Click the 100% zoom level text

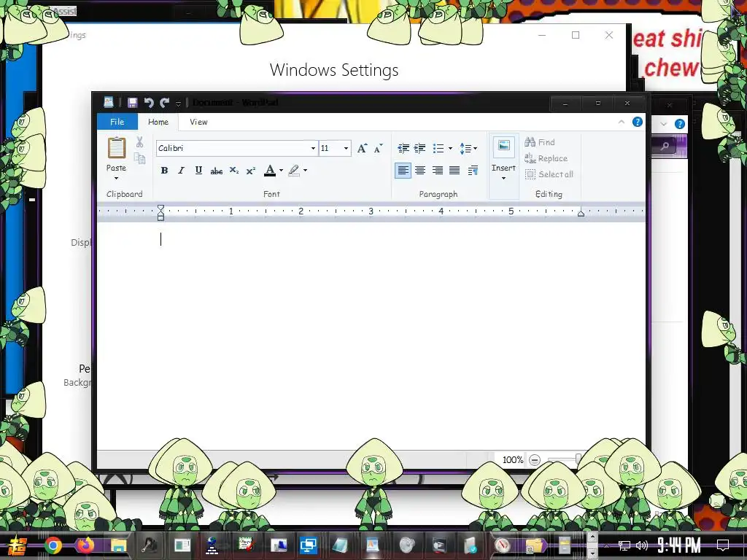pyautogui.click(x=513, y=460)
